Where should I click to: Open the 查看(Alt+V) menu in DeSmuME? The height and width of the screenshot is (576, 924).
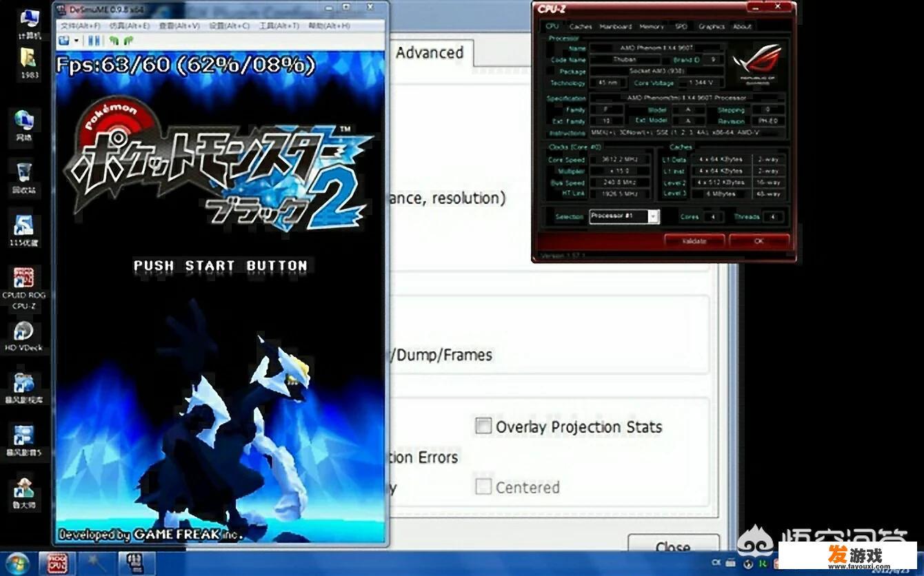click(x=179, y=26)
